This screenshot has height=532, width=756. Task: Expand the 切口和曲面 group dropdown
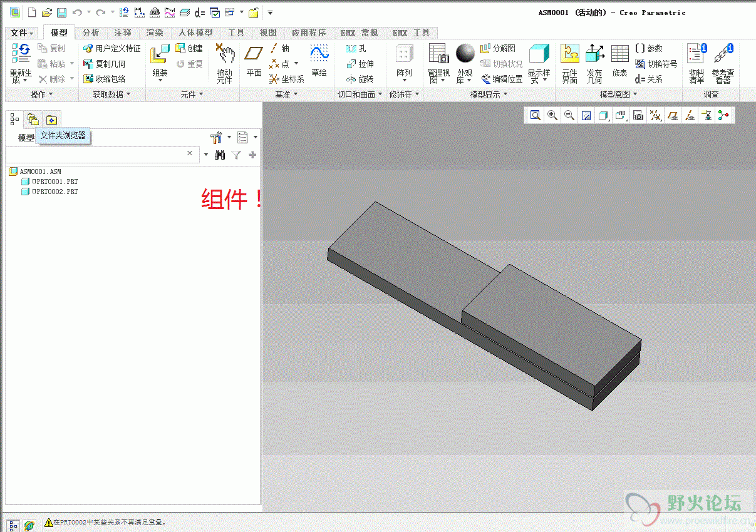pos(360,95)
